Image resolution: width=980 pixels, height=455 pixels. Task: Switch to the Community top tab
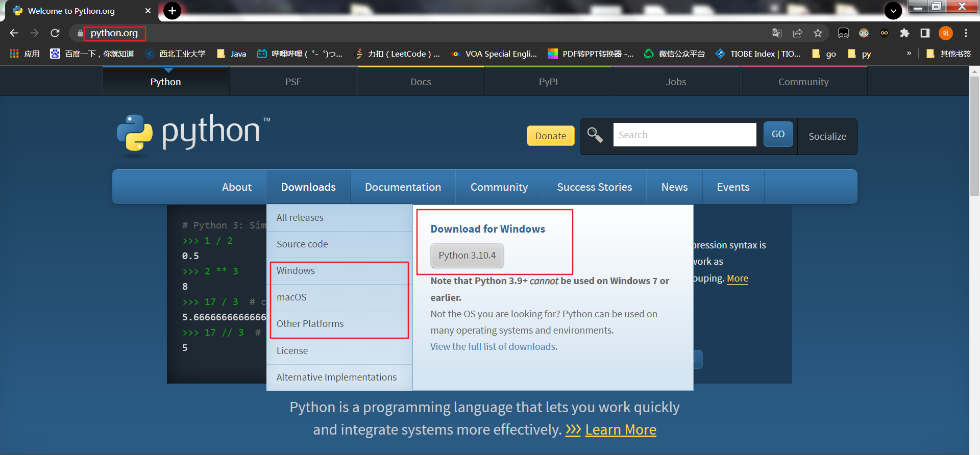click(803, 82)
